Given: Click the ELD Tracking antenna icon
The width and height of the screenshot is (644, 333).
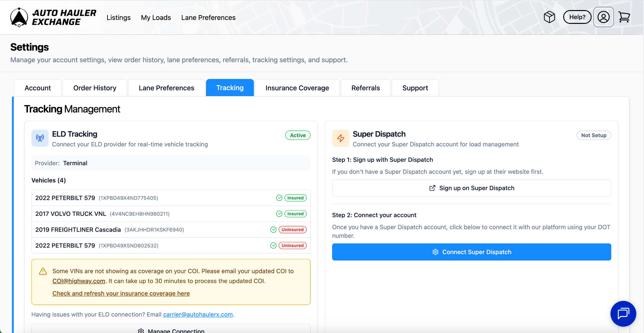Looking at the screenshot, I should (x=40, y=138).
